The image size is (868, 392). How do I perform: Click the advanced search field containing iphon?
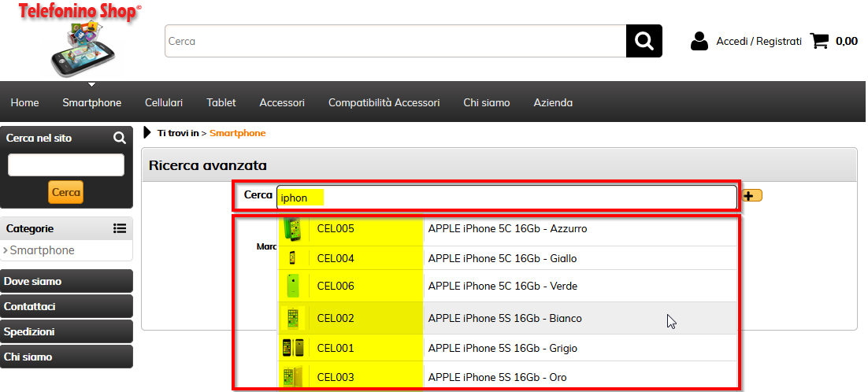pos(506,198)
